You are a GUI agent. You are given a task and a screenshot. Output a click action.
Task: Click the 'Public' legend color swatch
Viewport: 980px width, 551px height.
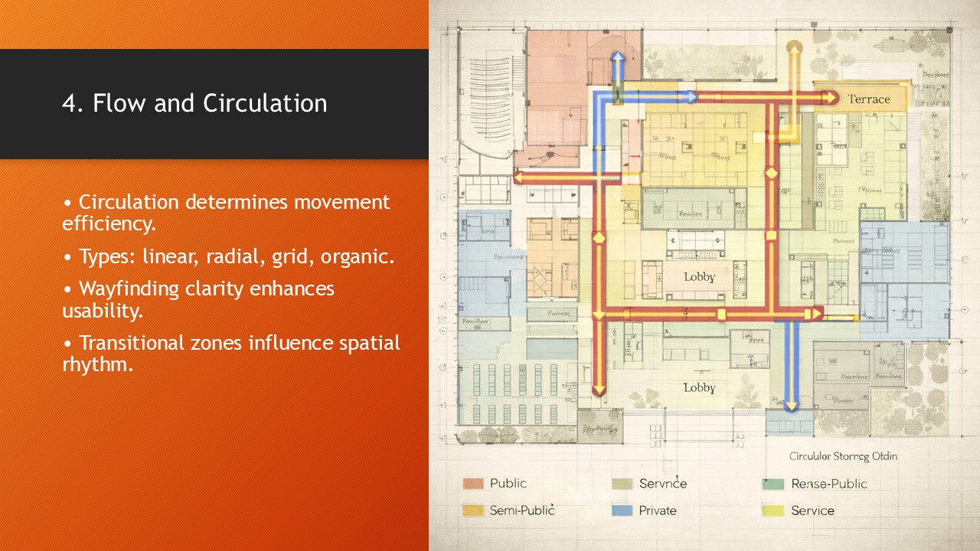tap(473, 484)
